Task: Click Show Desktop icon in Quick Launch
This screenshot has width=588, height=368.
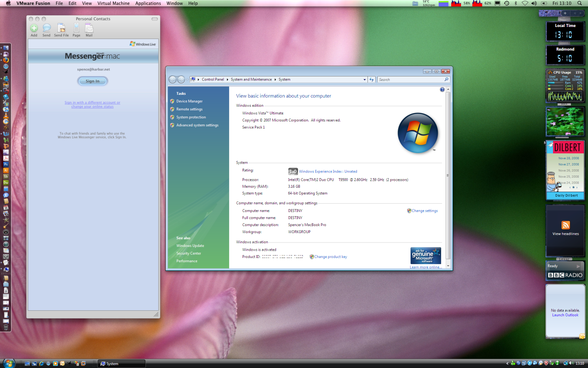Action: point(27,363)
